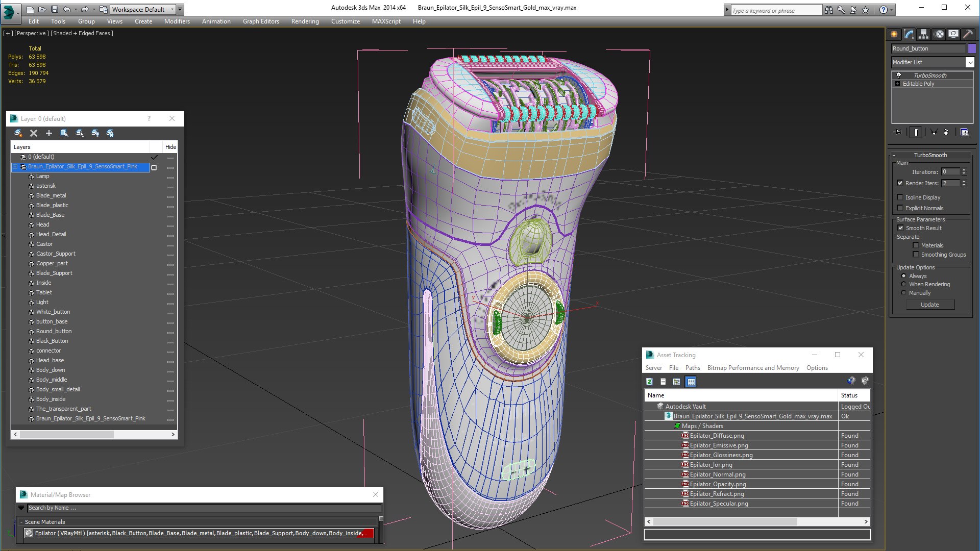
Task: Select When Rendering radio button
Action: (903, 284)
